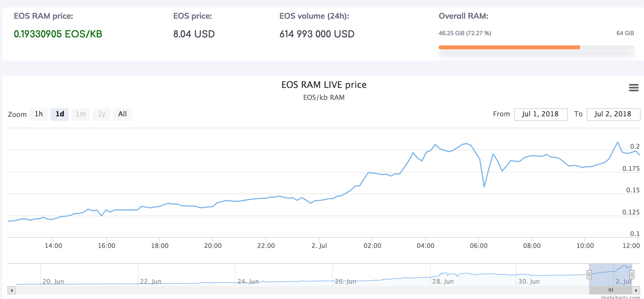
Task: Click the navigator scrollbar thumb
Action: tap(611, 290)
